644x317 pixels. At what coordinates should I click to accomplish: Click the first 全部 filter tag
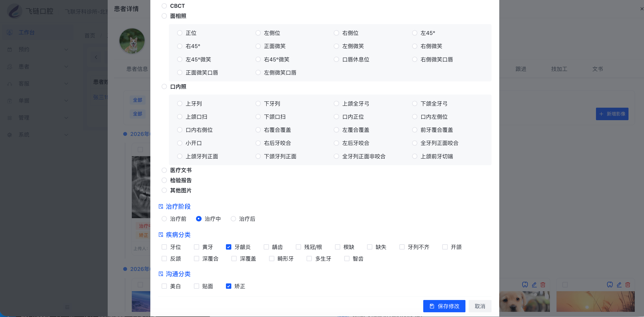point(137,100)
